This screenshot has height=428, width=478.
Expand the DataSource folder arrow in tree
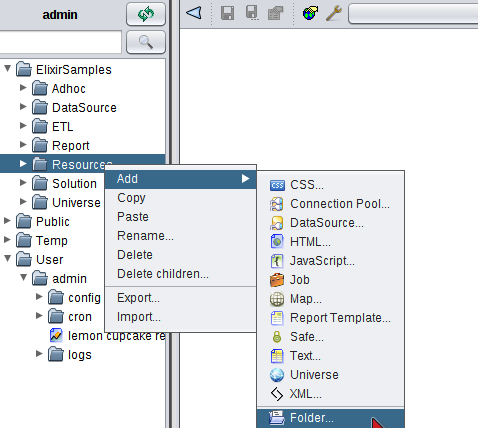point(23,107)
